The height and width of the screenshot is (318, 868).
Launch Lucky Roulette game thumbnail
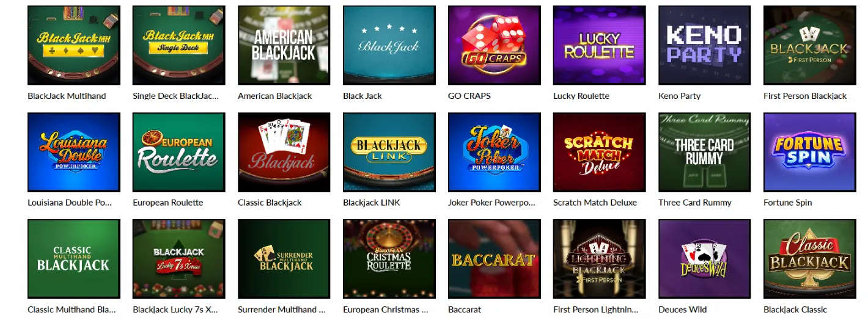tap(600, 45)
